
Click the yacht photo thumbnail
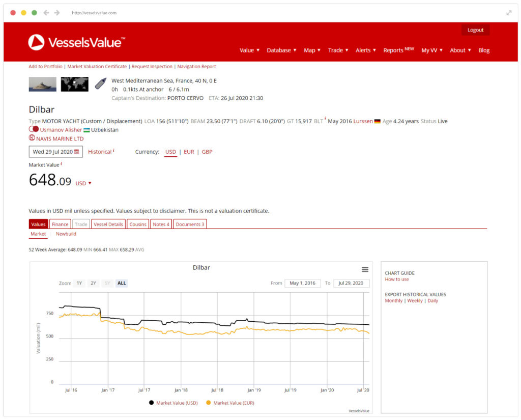click(43, 84)
